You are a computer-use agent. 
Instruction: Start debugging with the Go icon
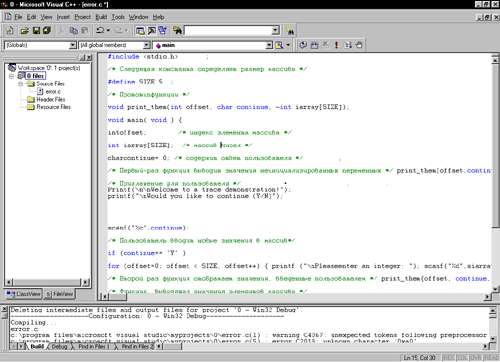click(x=348, y=45)
